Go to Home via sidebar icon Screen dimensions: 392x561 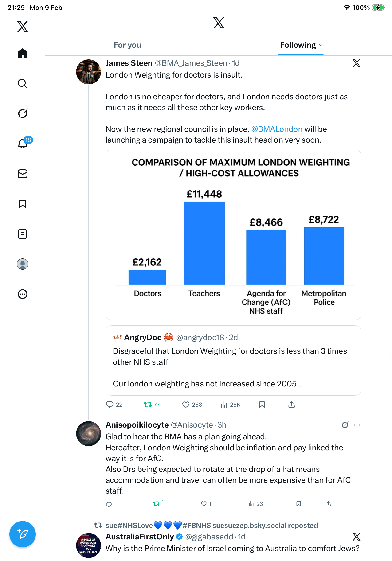click(23, 53)
